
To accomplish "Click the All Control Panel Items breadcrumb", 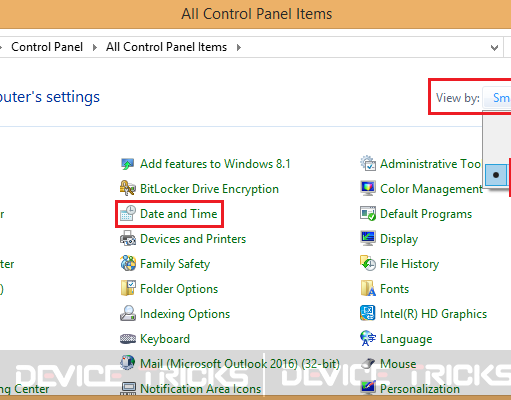I will pyautogui.click(x=166, y=47).
